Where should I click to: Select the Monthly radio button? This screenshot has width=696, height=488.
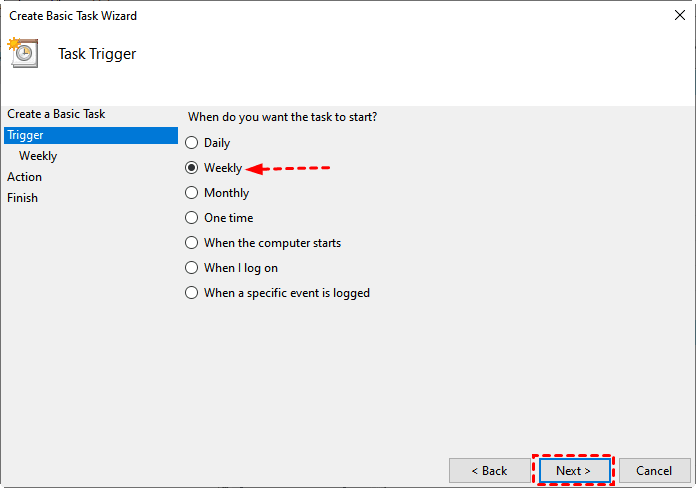point(192,193)
